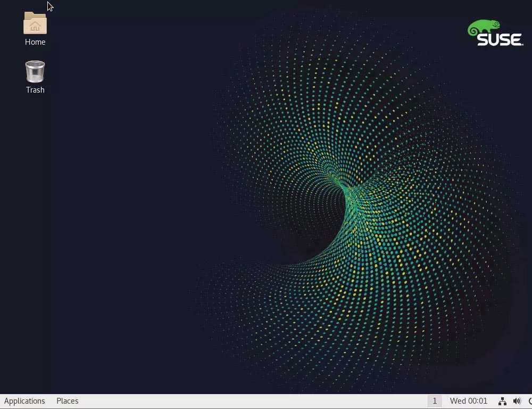Click the power icon at panel edge
532x409 pixels.
[x=530, y=401]
